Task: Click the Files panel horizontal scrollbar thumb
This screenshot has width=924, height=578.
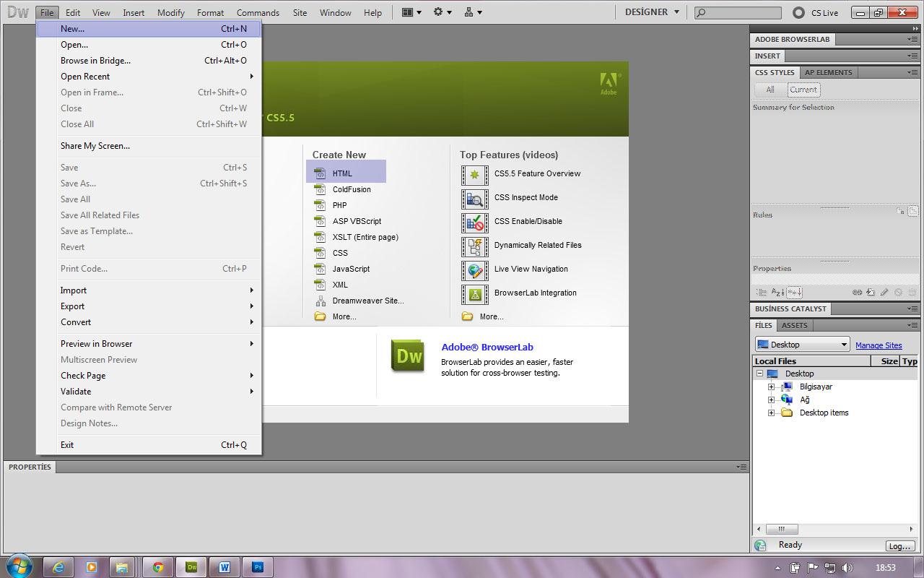Action: [781, 529]
